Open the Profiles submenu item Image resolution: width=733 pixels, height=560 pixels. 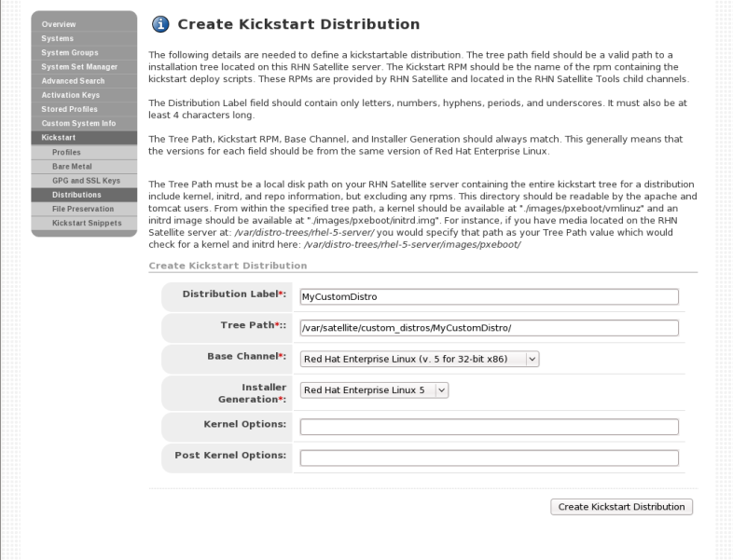click(x=66, y=151)
